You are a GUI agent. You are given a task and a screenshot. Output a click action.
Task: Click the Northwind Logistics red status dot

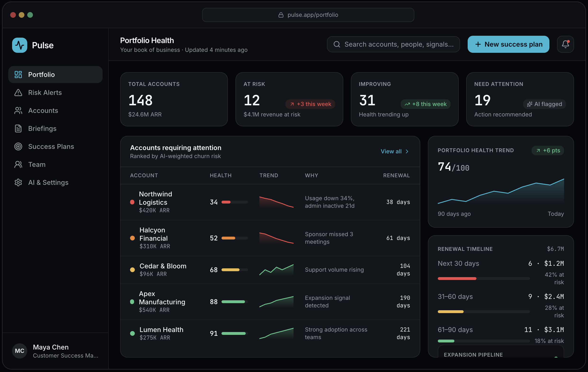coord(132,202)
